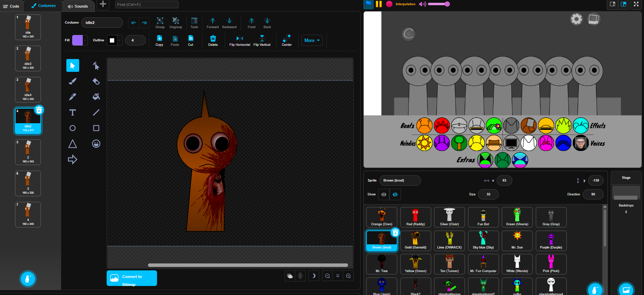Screen dimensions: 644x295
Task: Hide the sprite with crossed-eye toggle
Action: pyautogui.click(x=395, y=194)
